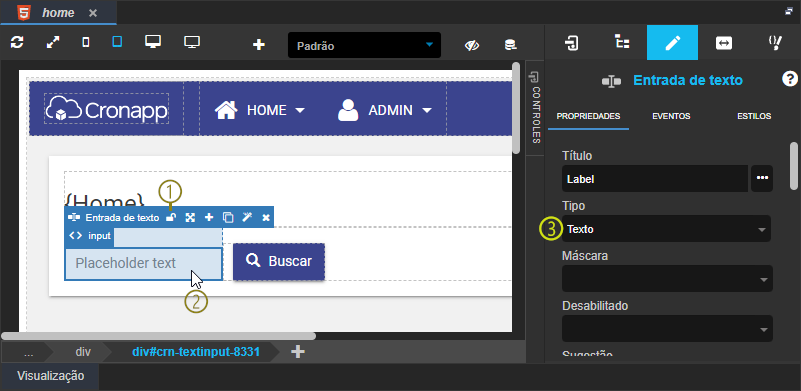Viewport: 801px width, 391px height.
Task: Click the canvas vertical scrollbar
Action: (516, 108)
